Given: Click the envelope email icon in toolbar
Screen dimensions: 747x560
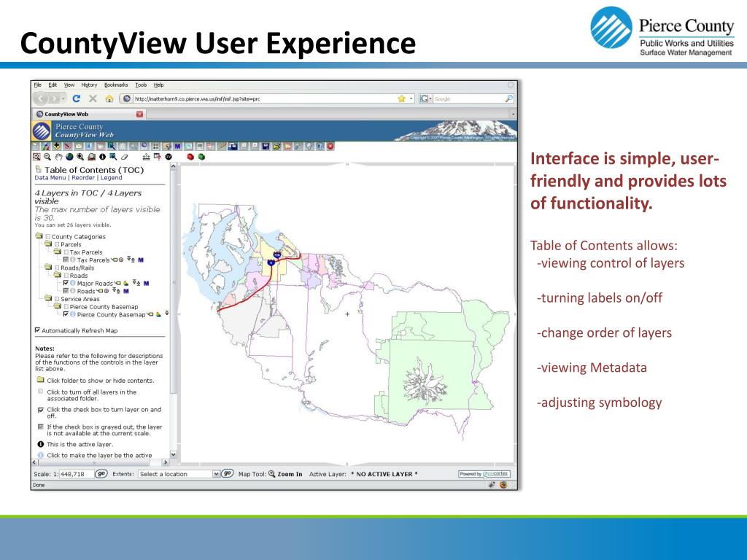Looking at the screenshot, I should [x=78, y=146].
